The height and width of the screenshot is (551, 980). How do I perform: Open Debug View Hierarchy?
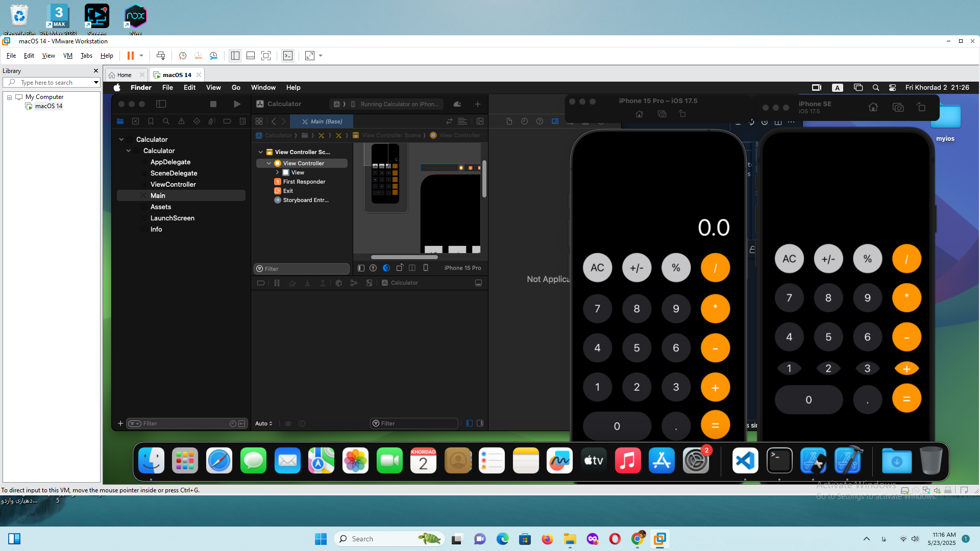pos(338,283)
